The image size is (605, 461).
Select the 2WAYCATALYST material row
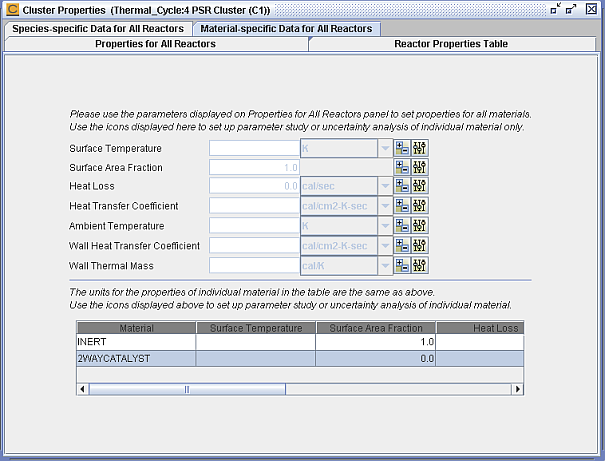(300, 358)
